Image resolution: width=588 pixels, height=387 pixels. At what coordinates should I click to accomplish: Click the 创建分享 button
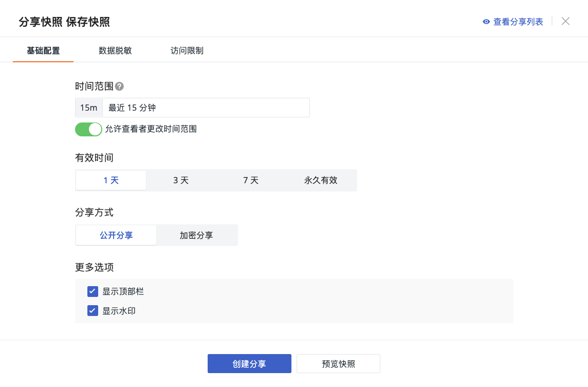coord(249,364)
